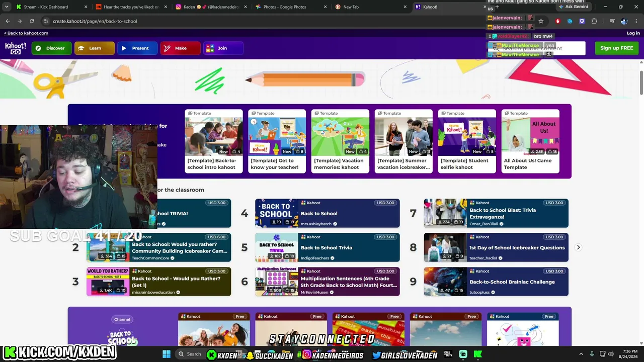Open the purple P extension icon
The height and width of the screenshot is (362, 644).
[582, 21]
